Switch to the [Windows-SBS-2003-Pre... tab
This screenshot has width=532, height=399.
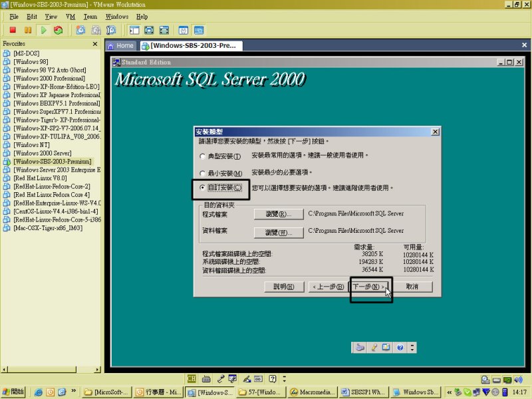(x=192, y=46)
